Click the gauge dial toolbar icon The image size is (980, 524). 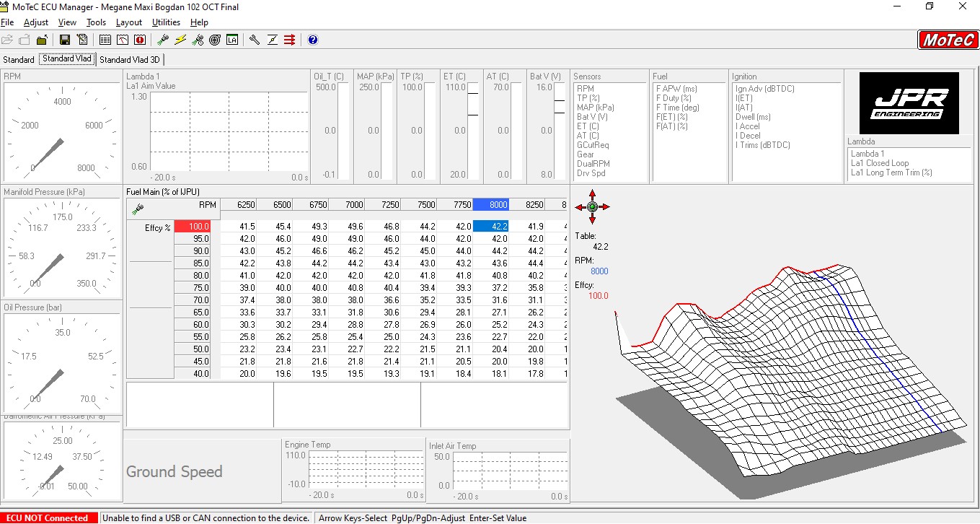point(123,40)
